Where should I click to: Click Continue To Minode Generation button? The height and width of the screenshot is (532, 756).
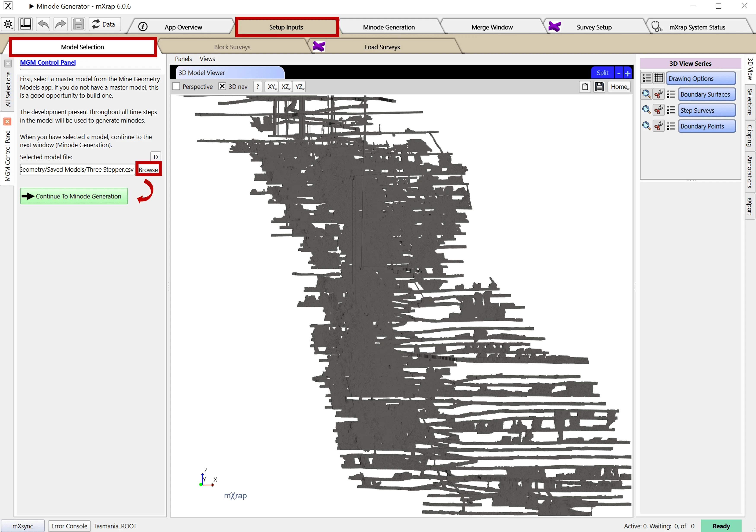coord(74,196)
